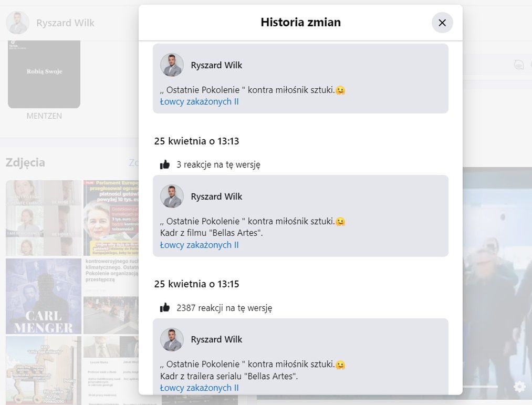Open the Trojan horse photo thumbnail
This screenshot has height=405, width=532.
(44, 370)
